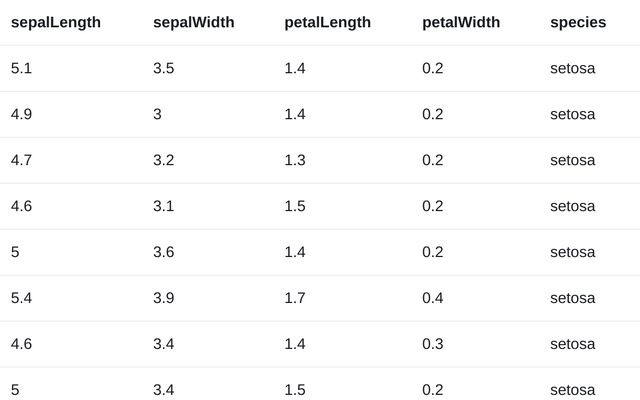
Task: Select the sepalLength cell showing 5.4
Action: pyautogui.click(x=22, y=298)
